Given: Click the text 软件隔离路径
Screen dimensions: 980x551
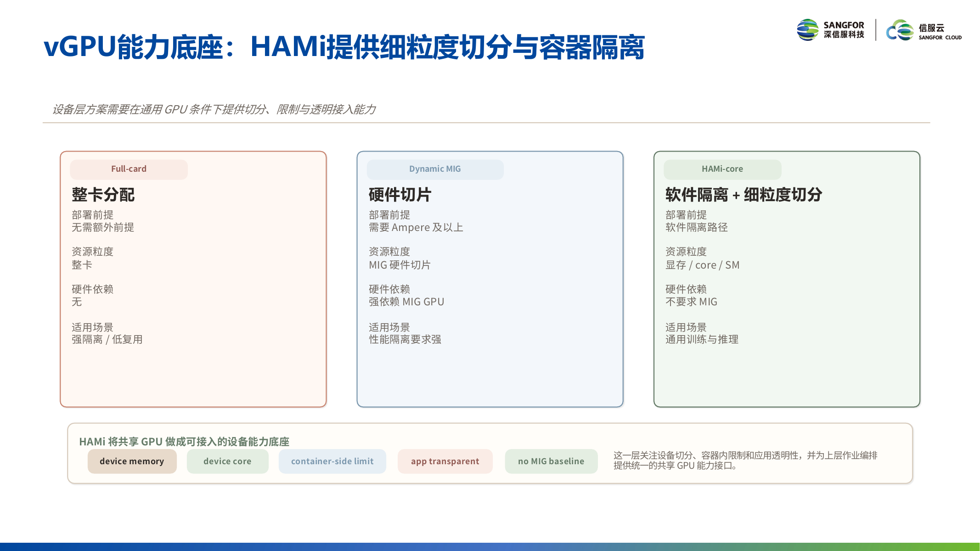Looking at the screenshot, I should coord(697,227).
